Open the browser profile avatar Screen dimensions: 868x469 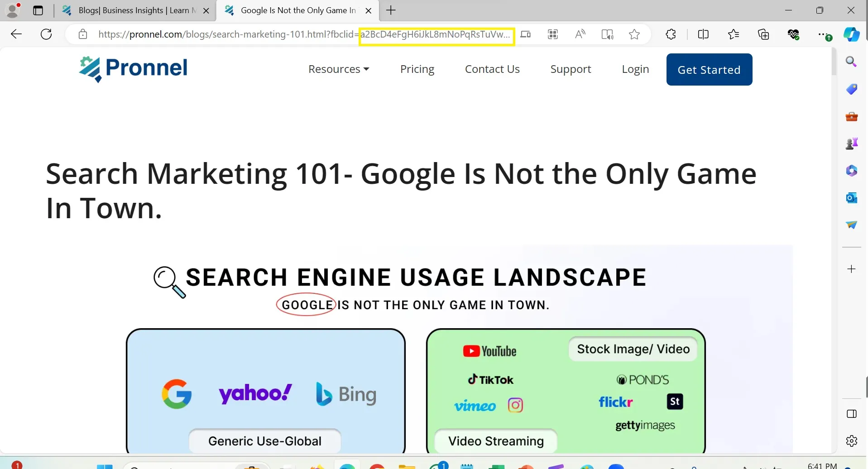(x=13, y=10)
